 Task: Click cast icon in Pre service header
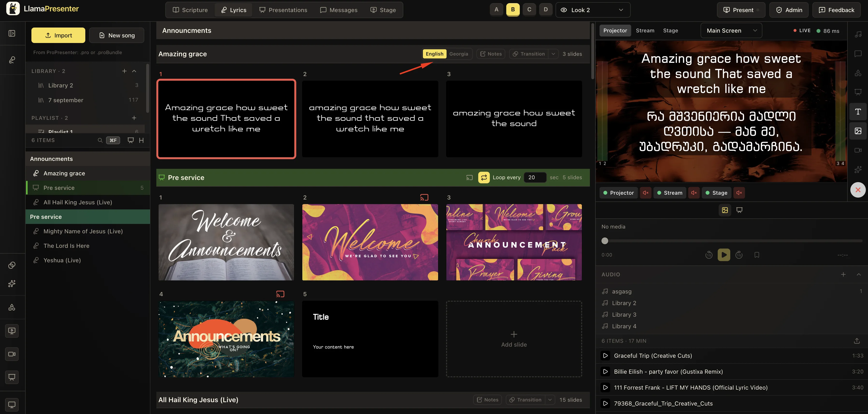469,178
